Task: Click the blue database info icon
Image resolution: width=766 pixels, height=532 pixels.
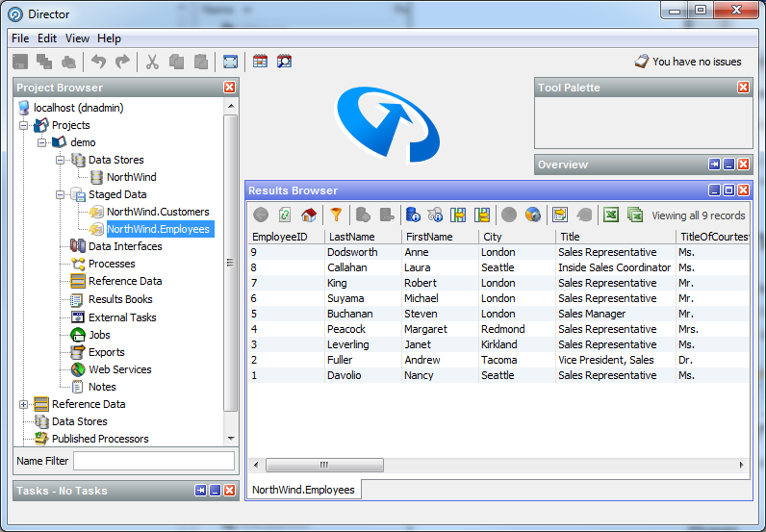Action: [413, 215]
